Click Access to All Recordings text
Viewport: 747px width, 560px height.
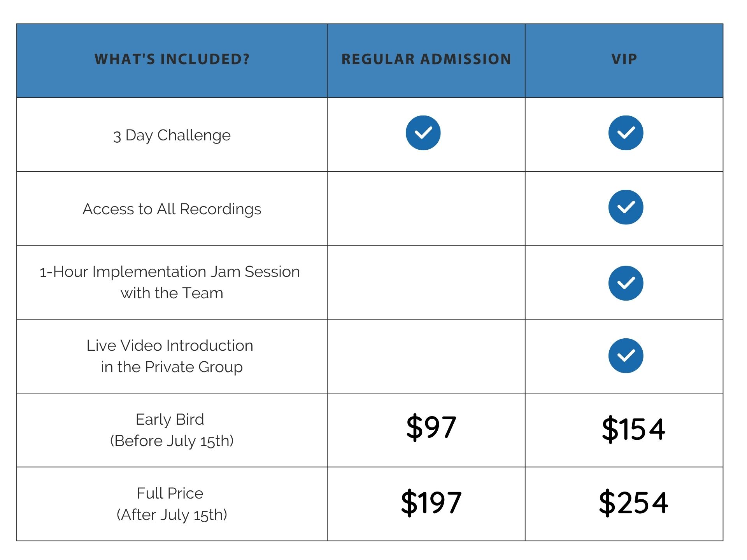172,209
